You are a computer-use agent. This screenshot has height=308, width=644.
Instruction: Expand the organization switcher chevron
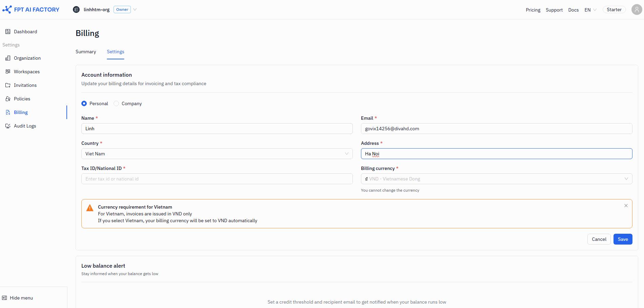(135, 9)
